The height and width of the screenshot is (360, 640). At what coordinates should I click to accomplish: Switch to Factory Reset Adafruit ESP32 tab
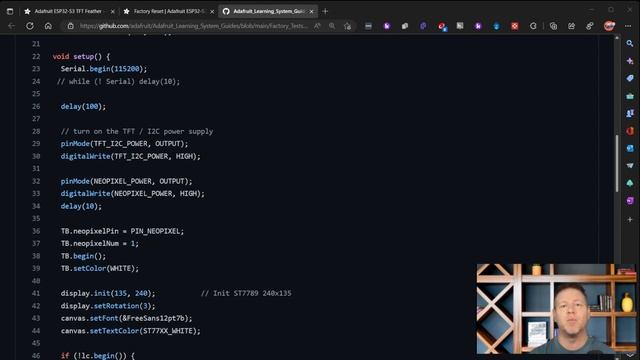(x=169, y=11)
